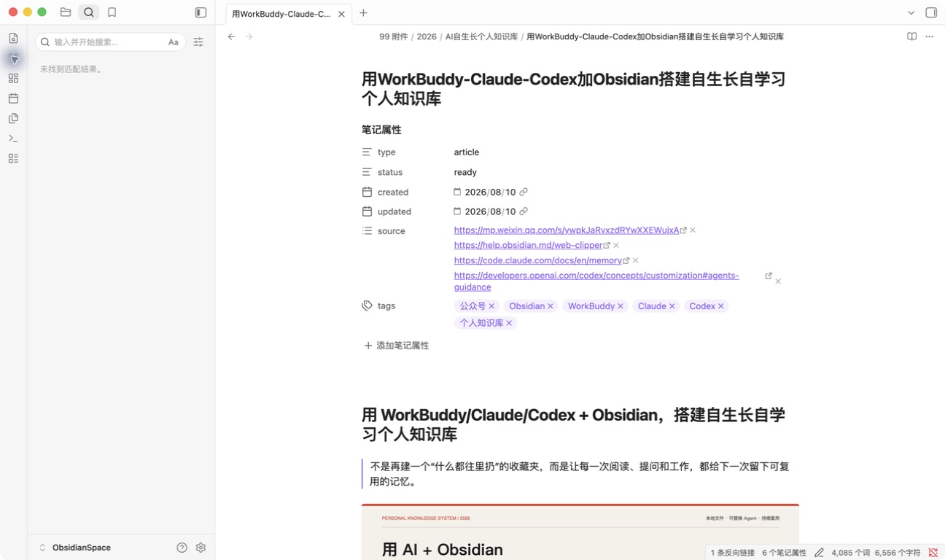Edit the type value article
This screenshot has height=560, width=945.
467,152
